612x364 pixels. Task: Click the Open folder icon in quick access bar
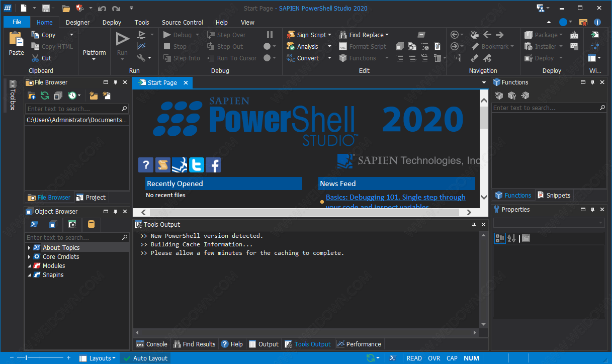tap(66, 8)
